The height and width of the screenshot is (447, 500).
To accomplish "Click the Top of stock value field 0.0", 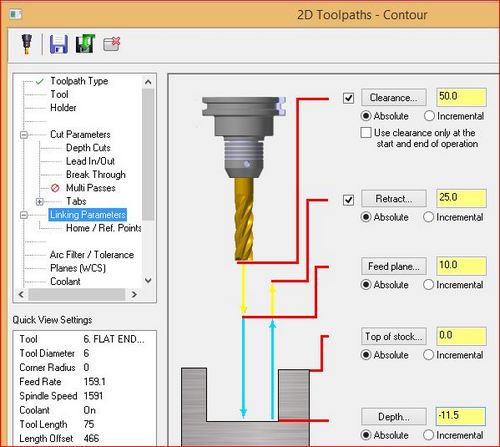I will 461,336.
